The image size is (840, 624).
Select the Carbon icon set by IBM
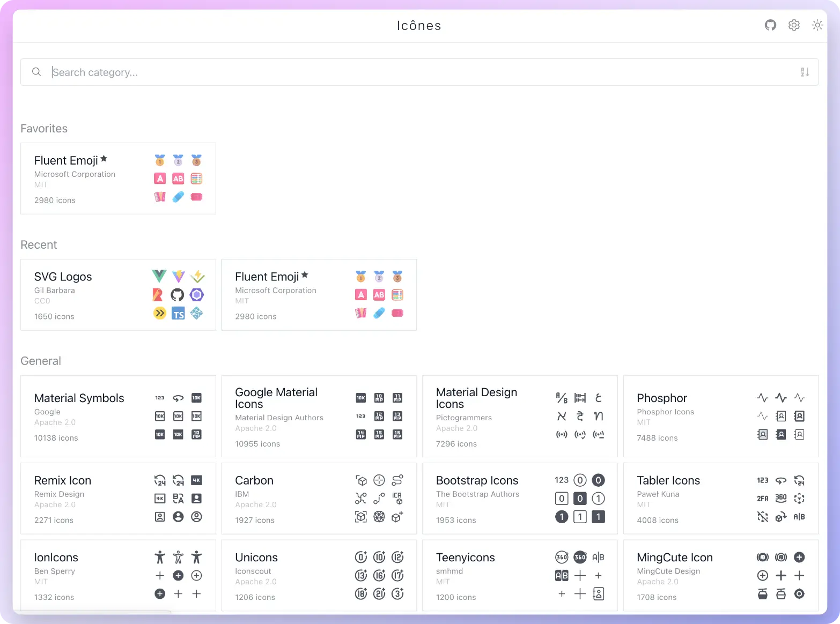(x=254, y=481)
